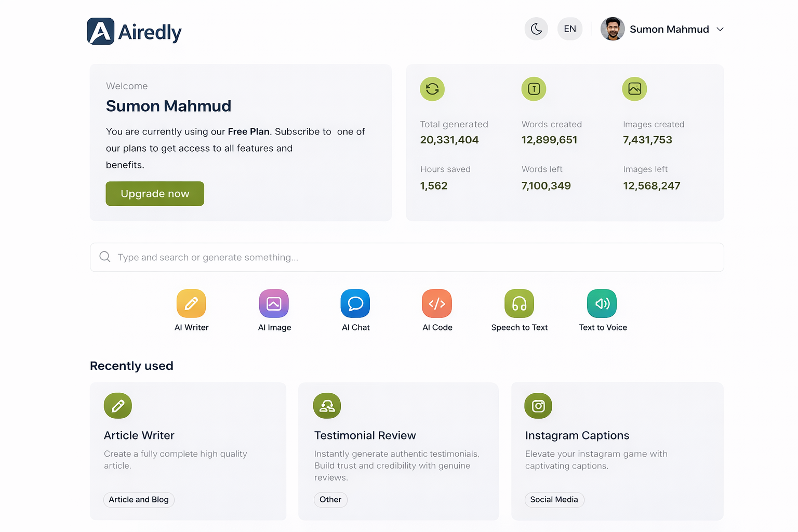Click the Upgrade now button
Screen dimensions: 798x532
[154, 193]
